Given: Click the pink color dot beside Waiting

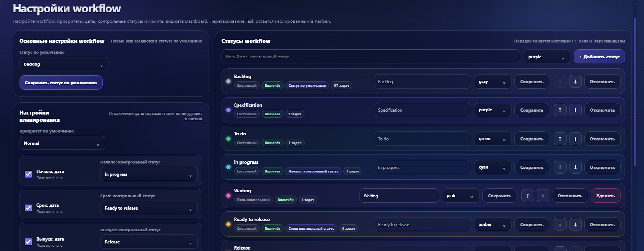Looking at the screenshot, I should click(228, 195).
